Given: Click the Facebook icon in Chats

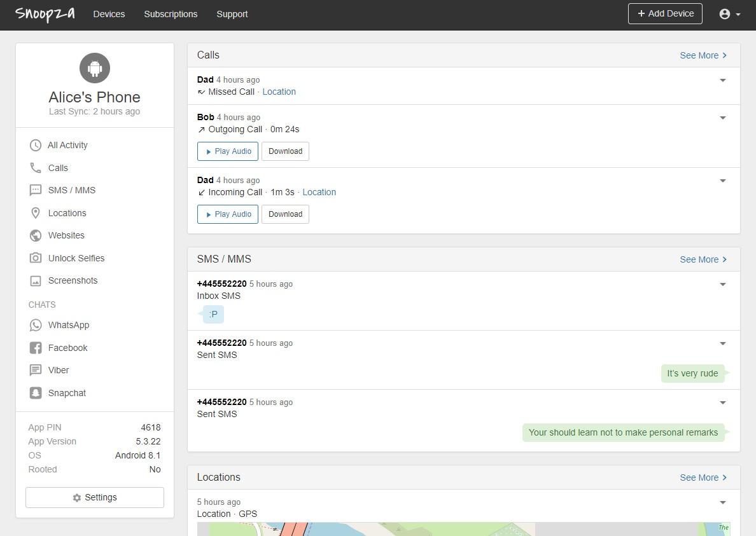Looking at the screenshot, I should coord(36,348).
